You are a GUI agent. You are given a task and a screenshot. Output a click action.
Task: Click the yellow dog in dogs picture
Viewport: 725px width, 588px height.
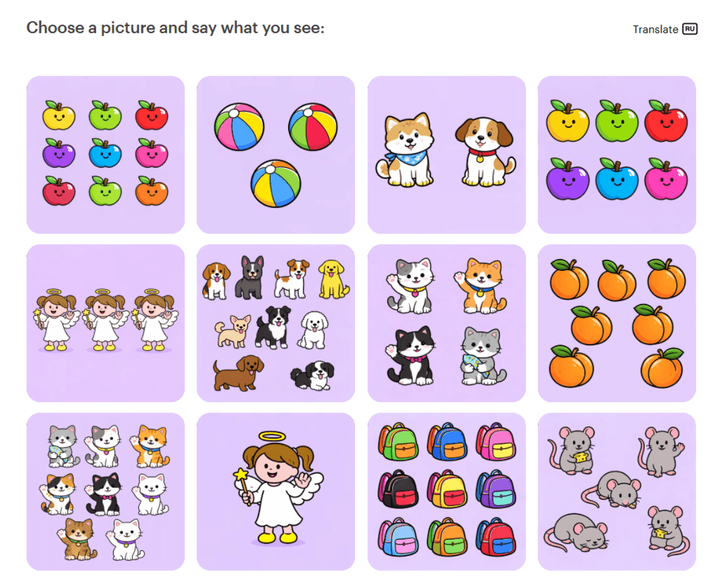pyautogui.click(x=334, y=279)
